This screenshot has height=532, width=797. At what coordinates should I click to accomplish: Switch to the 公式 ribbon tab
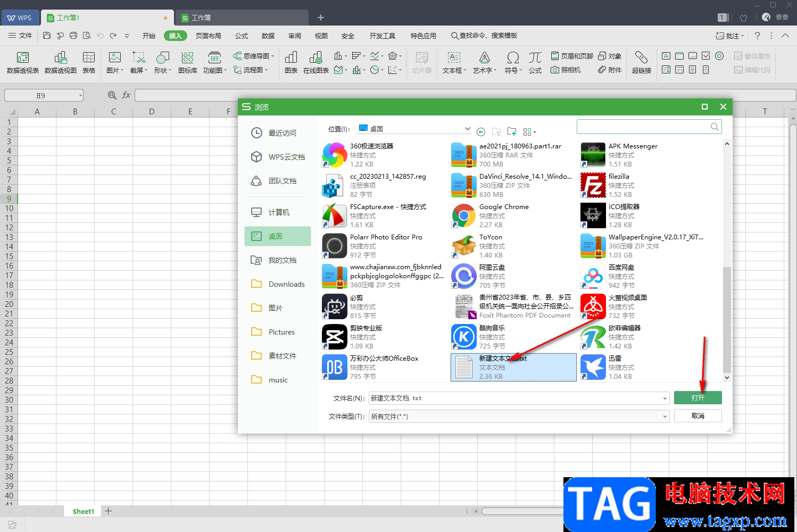click(242, 36)
